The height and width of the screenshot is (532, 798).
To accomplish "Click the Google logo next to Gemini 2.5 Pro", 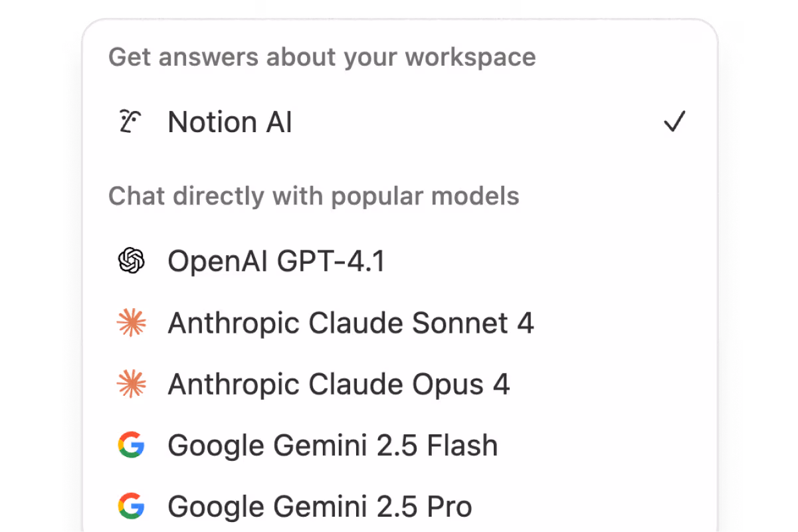I will point(131,506).
